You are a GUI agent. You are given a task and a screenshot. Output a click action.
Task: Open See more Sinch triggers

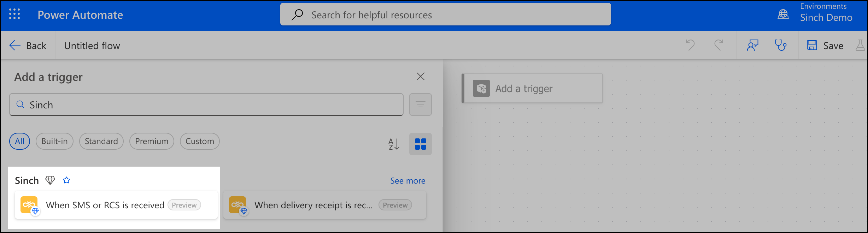[407, 181]
